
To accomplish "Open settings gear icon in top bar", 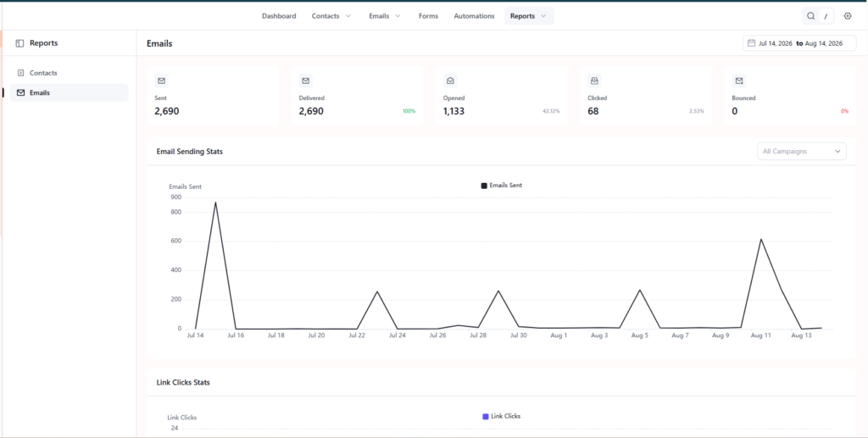I will (x=848, y=16).
